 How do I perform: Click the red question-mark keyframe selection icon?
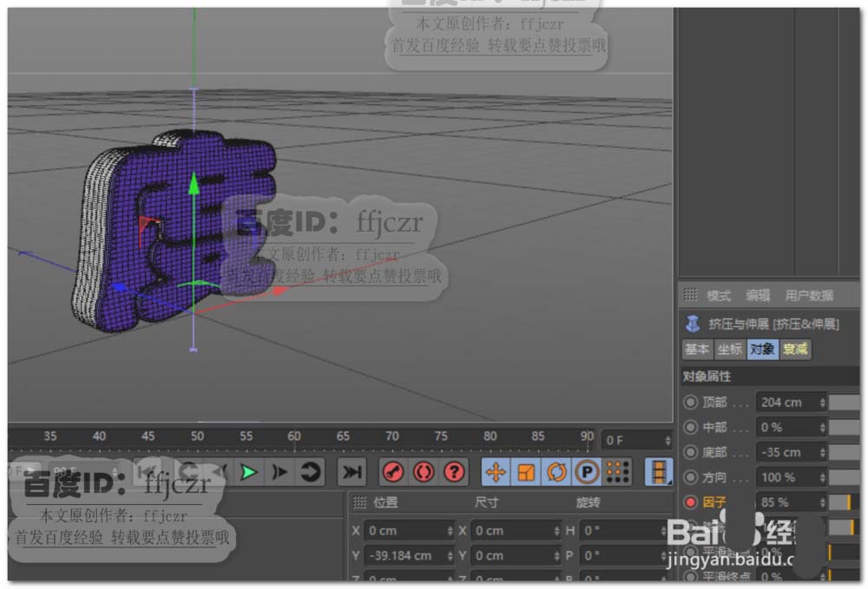454,472
